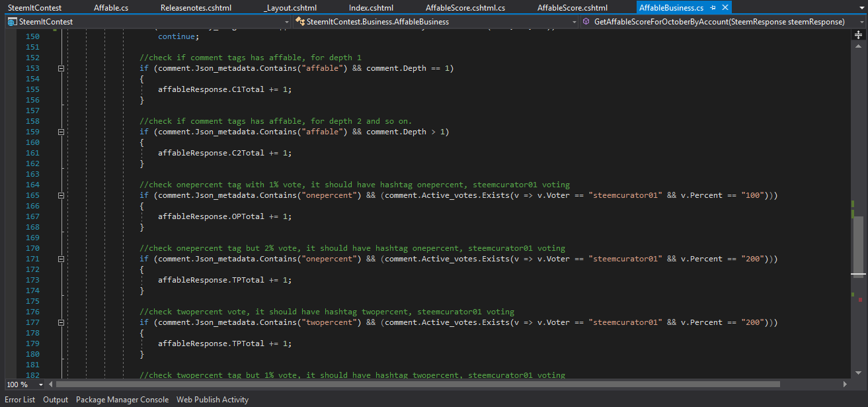Screen dimensions: 868x407
Task: Collapse the if block at line 153
Action: coord(61,68)
